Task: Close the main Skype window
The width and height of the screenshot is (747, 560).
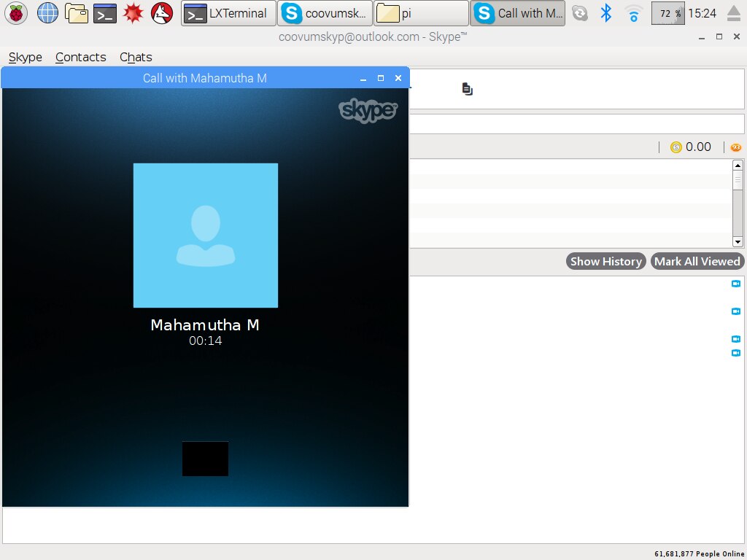Action: 737,36
